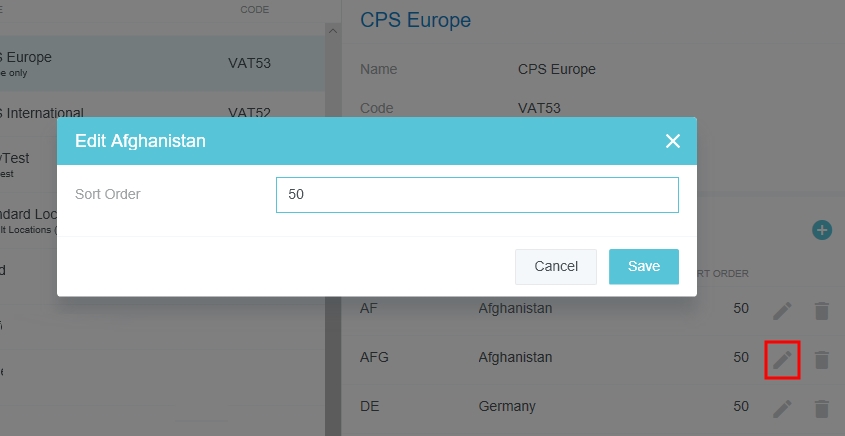Edit the DE Germany entry

click(x=782, y=408)
